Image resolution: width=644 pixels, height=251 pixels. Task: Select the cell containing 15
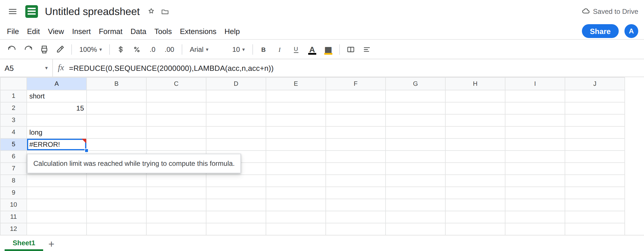coord(57,108)
